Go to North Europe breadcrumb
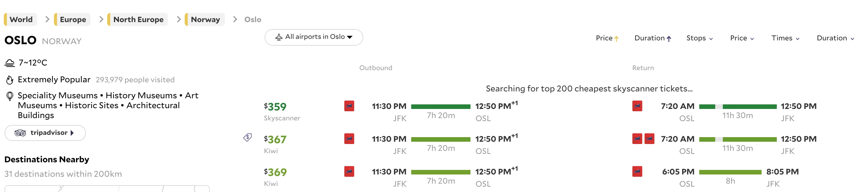Image resolution: width=868 pixels, height=192 pixels. (138, 19)
